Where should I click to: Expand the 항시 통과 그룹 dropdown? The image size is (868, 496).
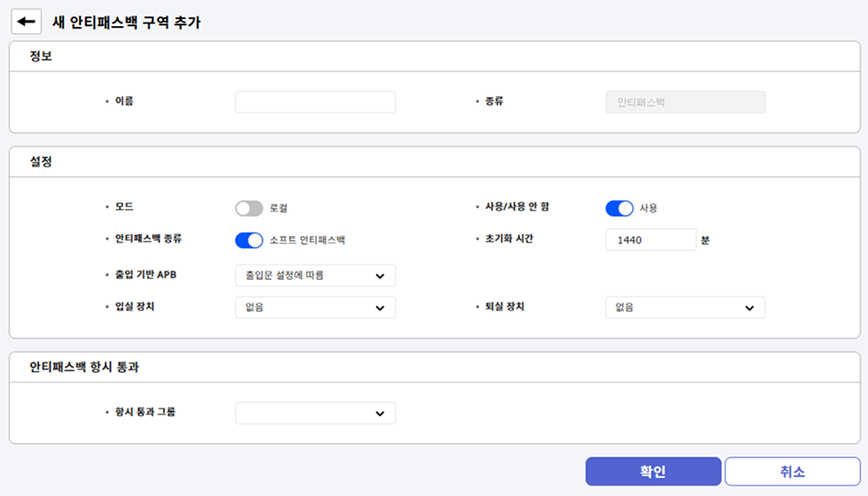(x=315, y=414)
